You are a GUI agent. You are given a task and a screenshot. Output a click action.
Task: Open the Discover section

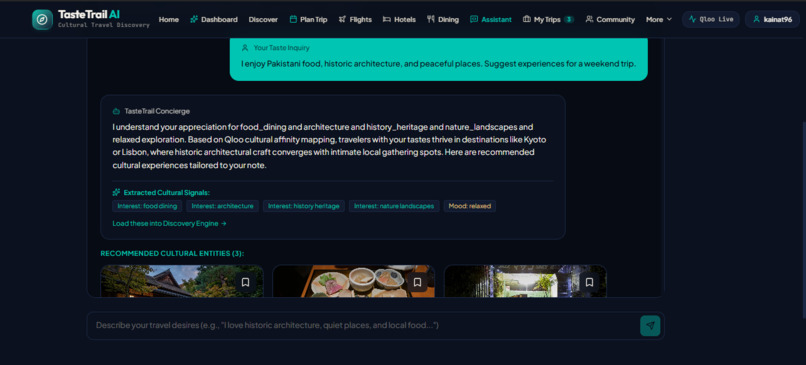(263, 20)
